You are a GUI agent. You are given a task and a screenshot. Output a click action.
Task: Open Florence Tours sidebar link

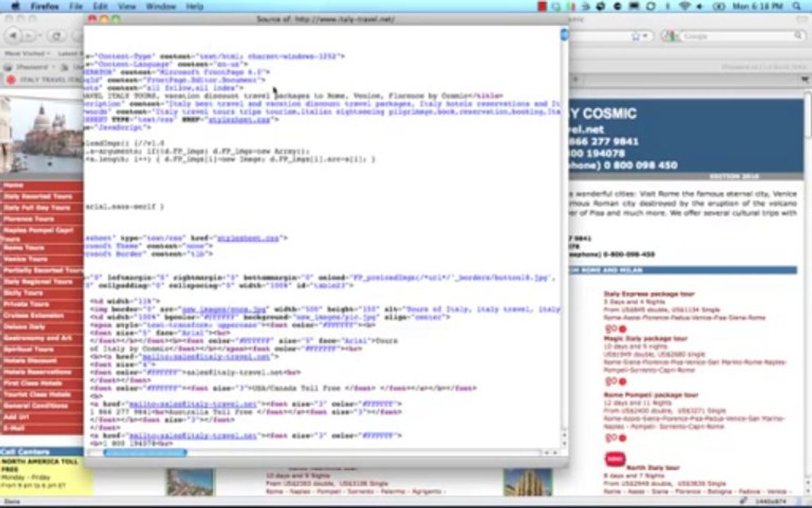click(28, 219)
